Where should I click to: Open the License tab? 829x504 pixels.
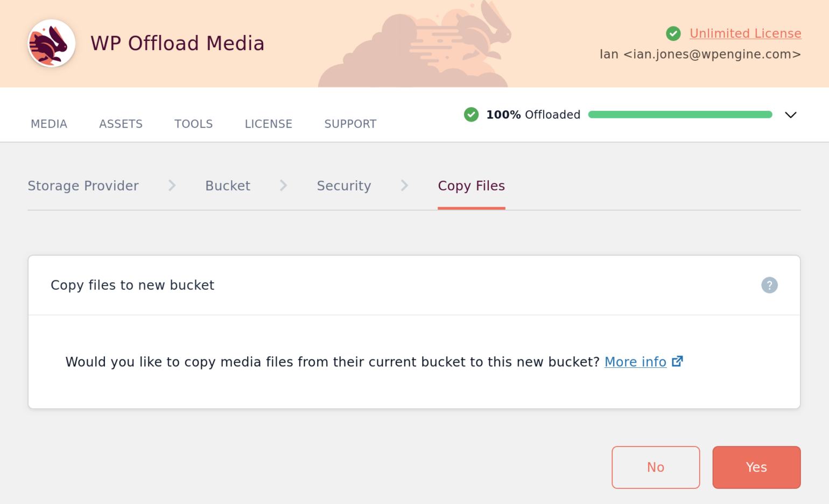tap(268, 124)
